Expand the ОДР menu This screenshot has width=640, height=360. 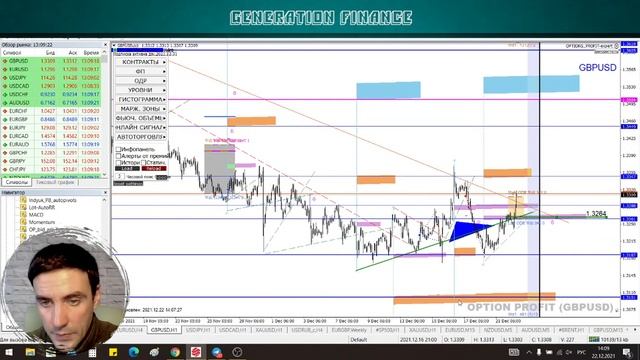click(141, 81)
